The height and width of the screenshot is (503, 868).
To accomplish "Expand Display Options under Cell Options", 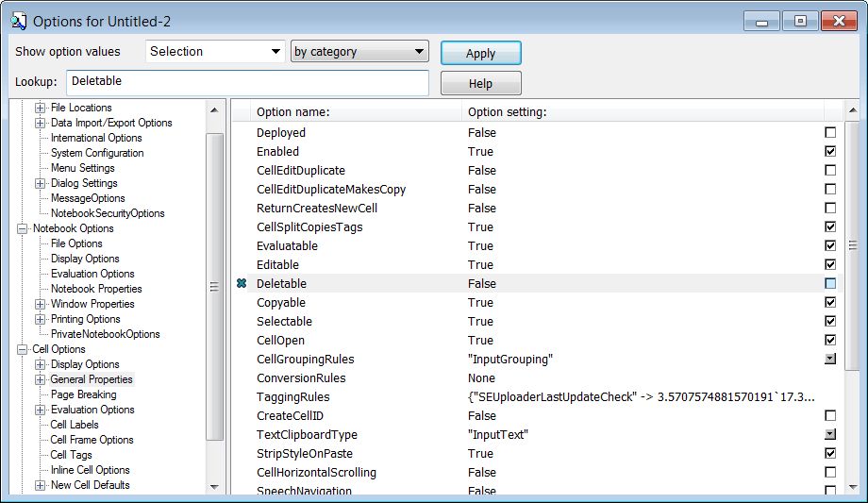I will point(40,364).
